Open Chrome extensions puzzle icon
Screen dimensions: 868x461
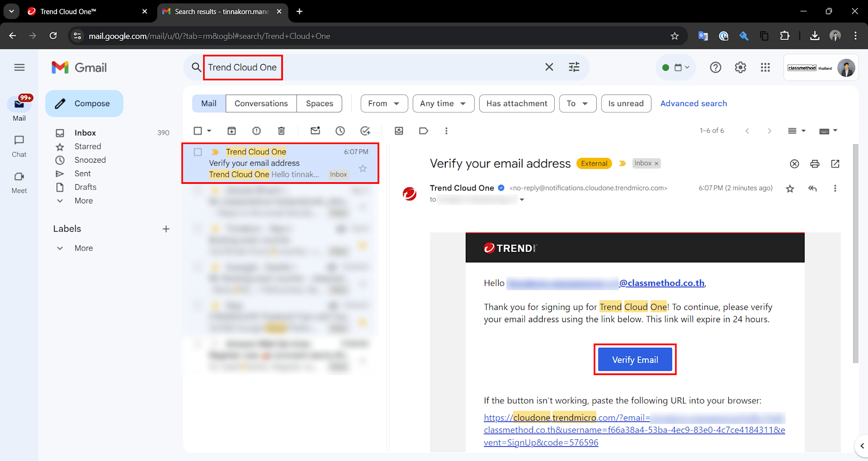(785, 36)
